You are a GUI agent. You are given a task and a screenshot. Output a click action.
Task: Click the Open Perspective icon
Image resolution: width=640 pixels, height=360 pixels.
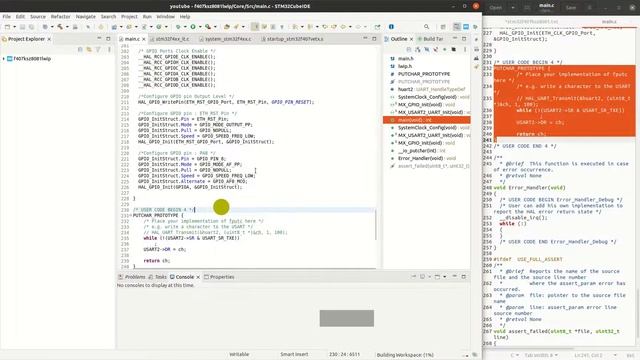(x=443, y=27)
